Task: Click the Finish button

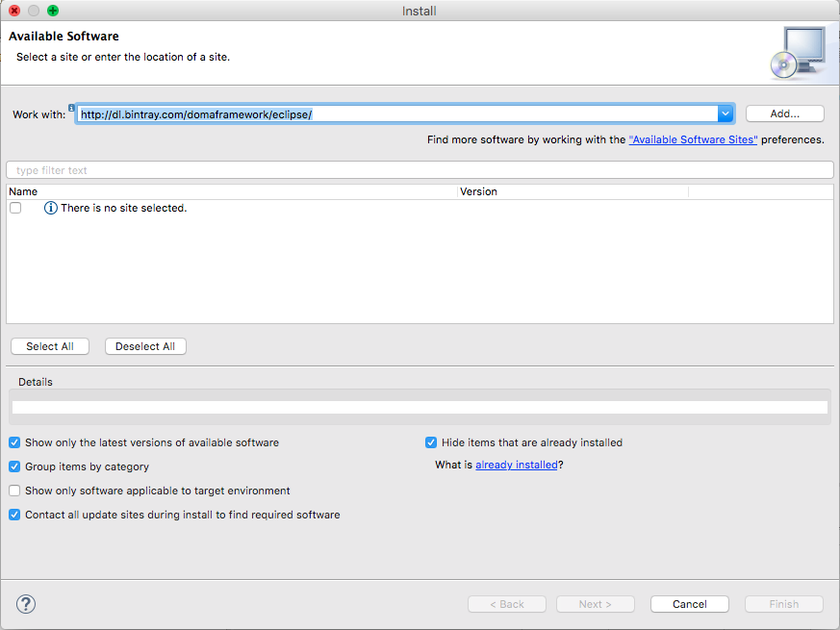Action: tap(784, 604)
